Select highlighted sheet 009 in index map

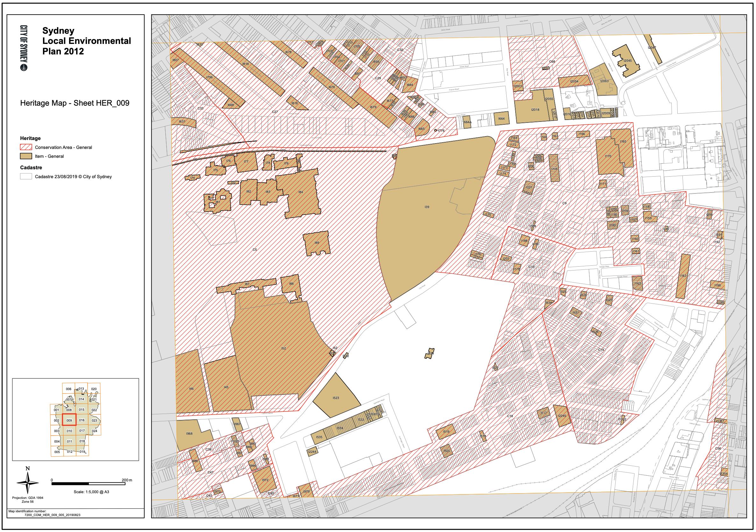pos(69,420)
